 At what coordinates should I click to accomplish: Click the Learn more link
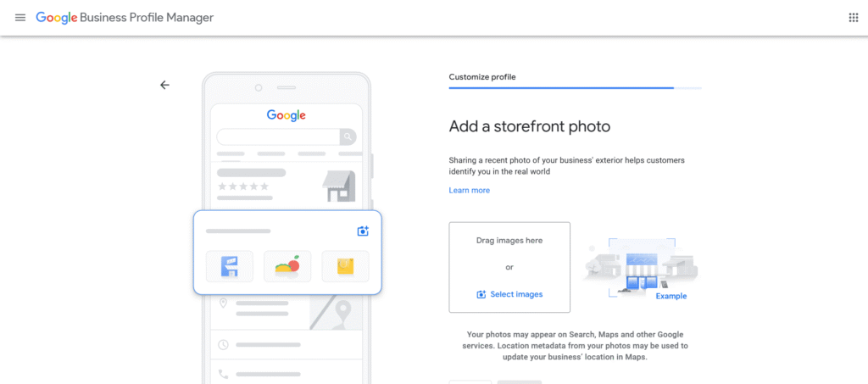(469, 191)
